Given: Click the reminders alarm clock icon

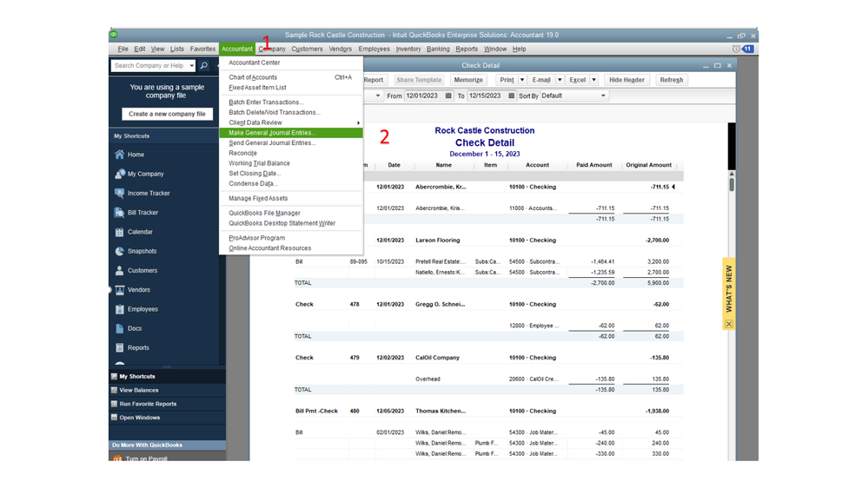Looking at the screenshot, I should 736,49.
